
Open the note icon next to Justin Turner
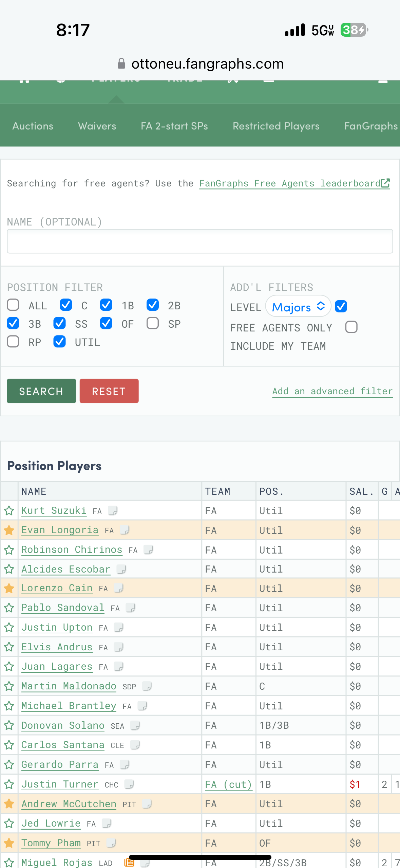tap(129, 784)
